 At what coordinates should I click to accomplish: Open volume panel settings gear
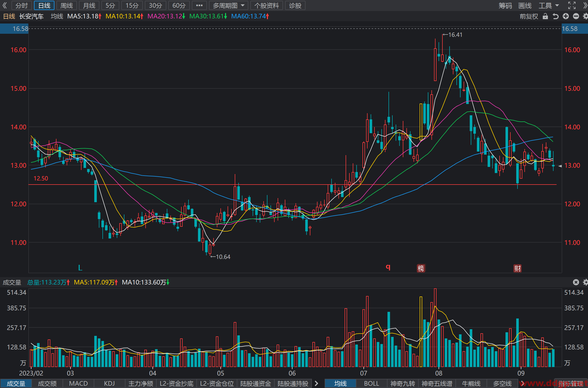585,282
